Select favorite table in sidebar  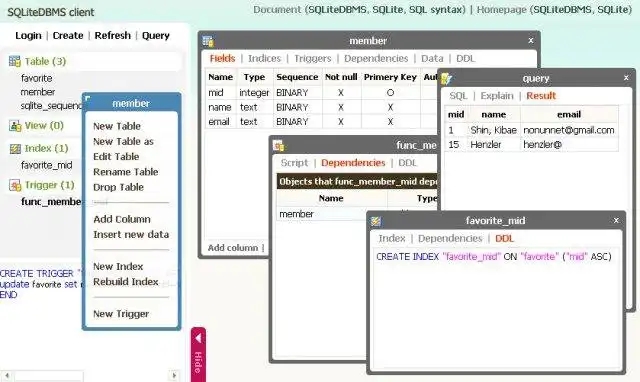click(36, 78)
